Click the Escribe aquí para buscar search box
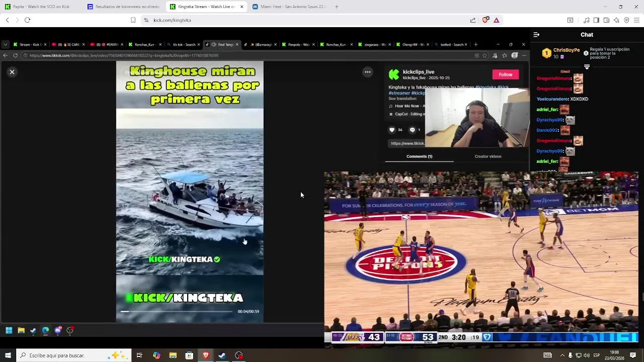 (73, 355)
